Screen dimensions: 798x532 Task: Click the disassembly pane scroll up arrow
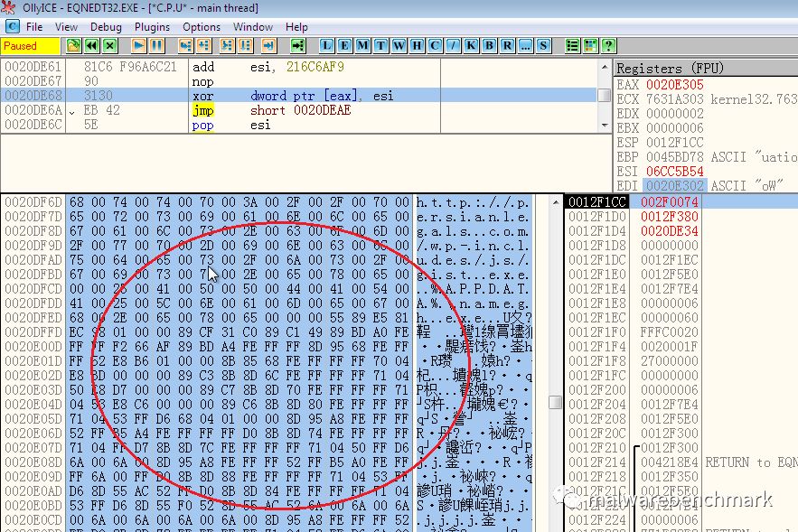[x=604, y=67]
